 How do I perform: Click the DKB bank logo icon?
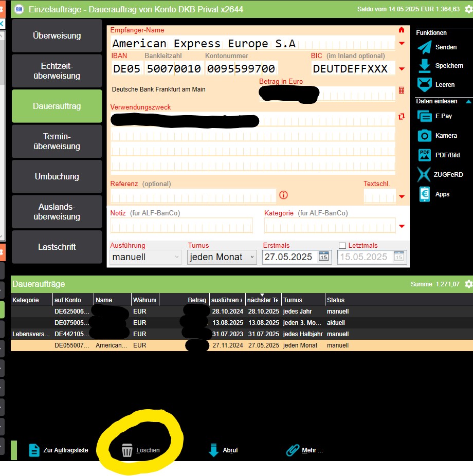tap(19, 9)
